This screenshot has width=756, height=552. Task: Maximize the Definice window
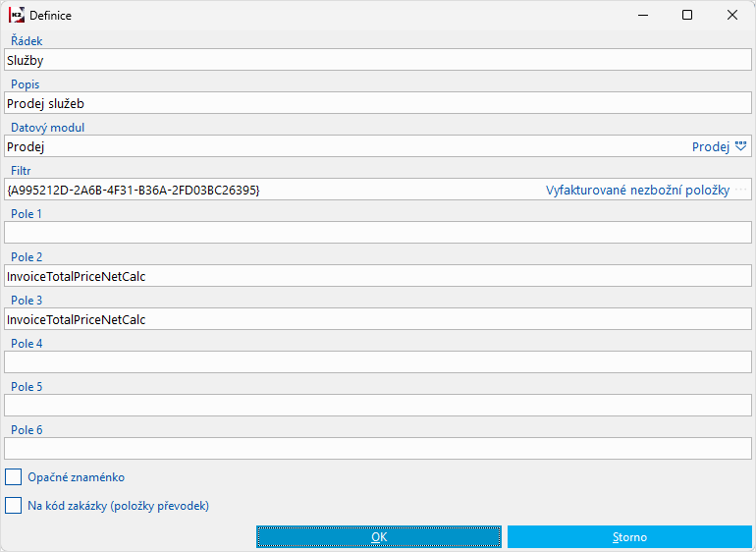pyautogui.click(x=687, y=15)
